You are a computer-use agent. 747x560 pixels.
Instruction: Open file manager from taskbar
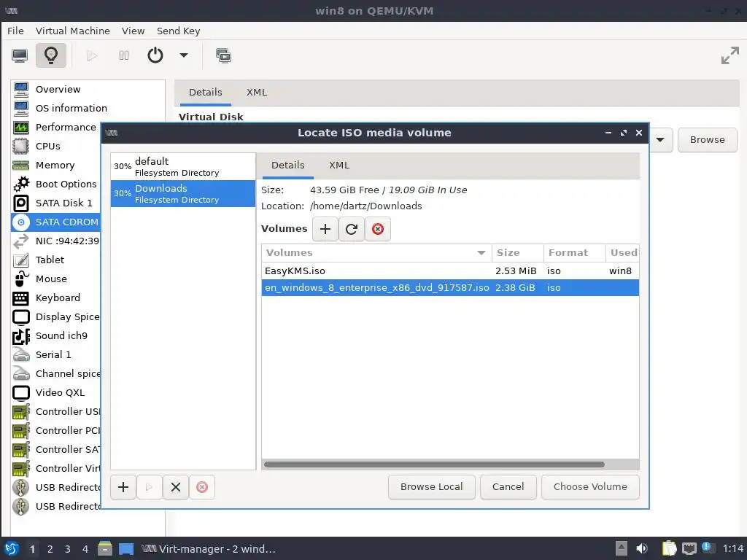tap(105, 549)
